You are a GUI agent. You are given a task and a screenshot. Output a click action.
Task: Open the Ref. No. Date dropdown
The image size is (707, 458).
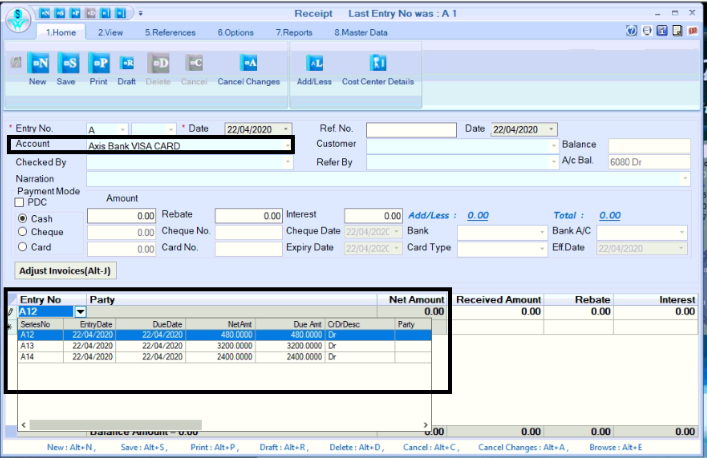[x=551, y=129]
